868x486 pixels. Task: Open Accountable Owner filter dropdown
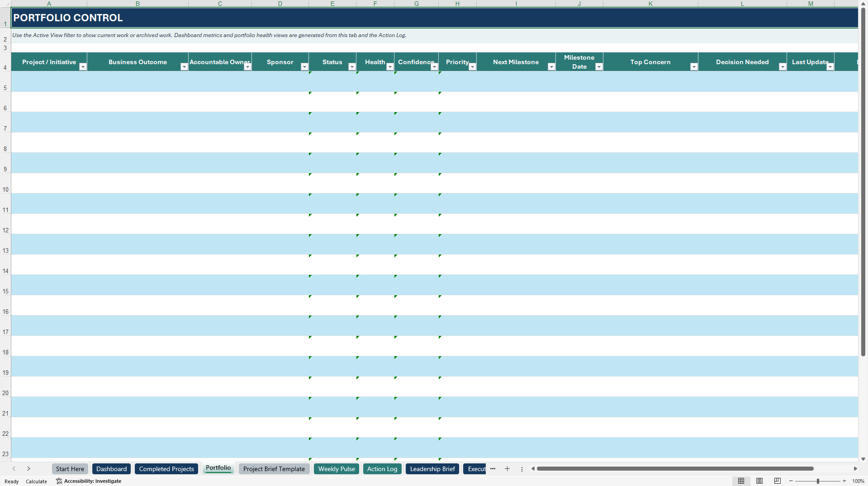(247, 67)
